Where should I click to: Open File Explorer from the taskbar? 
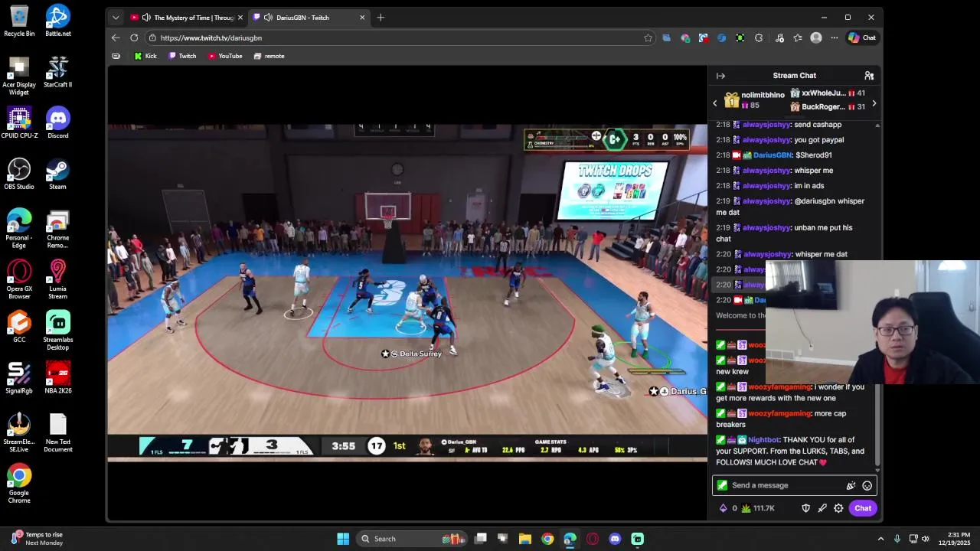pos(525,539)
